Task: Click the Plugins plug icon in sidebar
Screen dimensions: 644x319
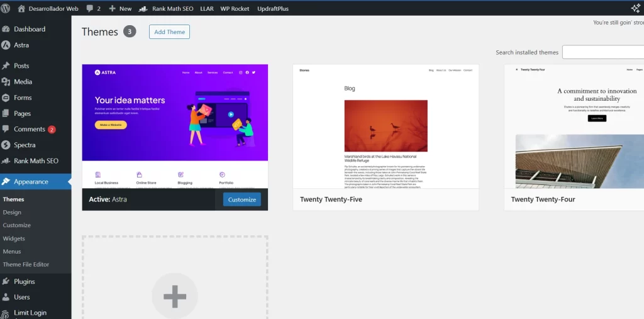Action: (x=6, y=282)
